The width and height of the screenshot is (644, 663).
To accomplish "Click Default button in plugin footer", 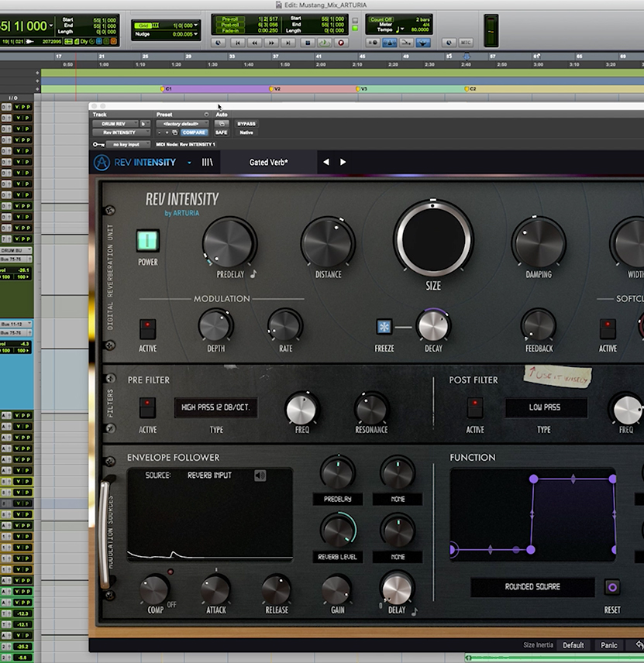I will coord(573,645).
